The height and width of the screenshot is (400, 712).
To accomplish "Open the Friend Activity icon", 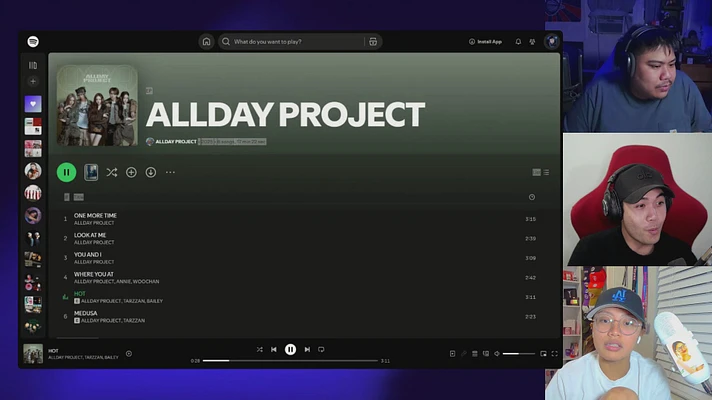I will coord(532,42).
